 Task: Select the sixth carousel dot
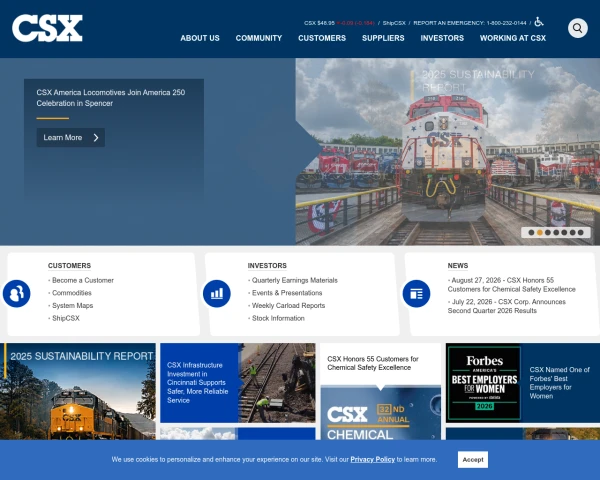572,232
